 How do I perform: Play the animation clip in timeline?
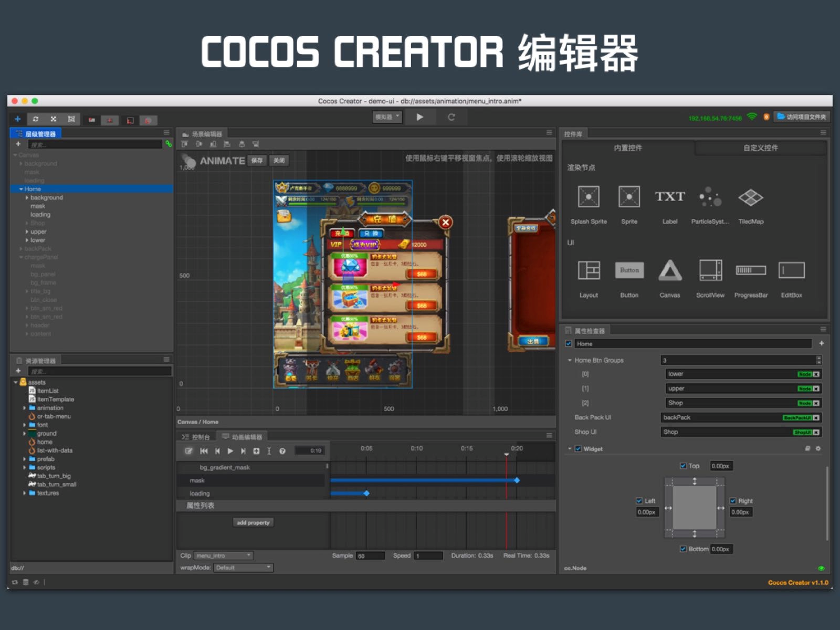[x=230, y=451]
